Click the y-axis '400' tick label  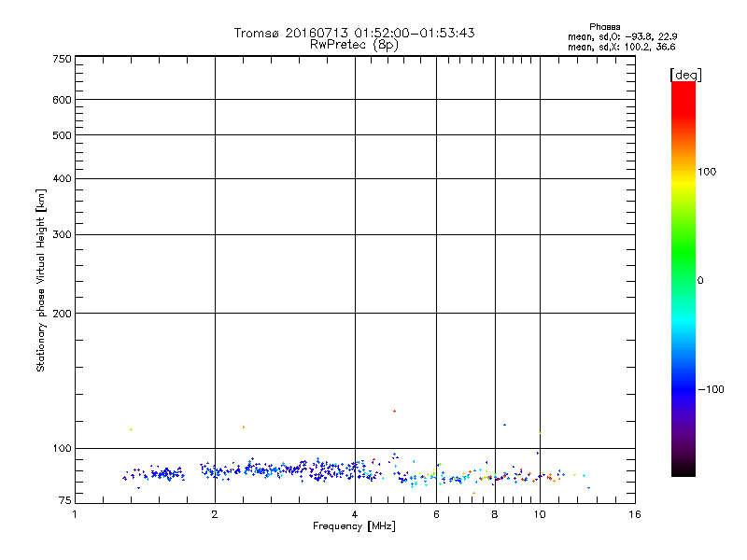62,178
